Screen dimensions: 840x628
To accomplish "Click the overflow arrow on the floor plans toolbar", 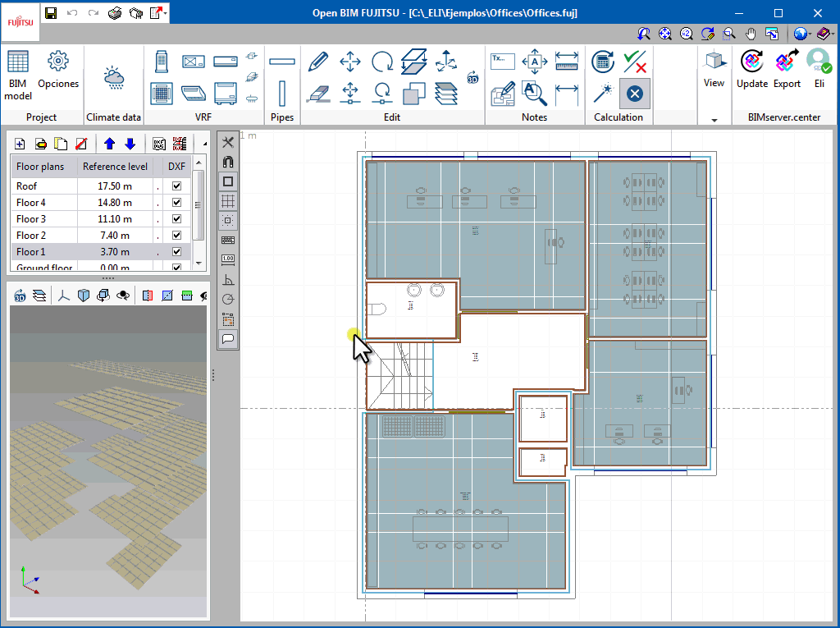I will tap(206, 144).
